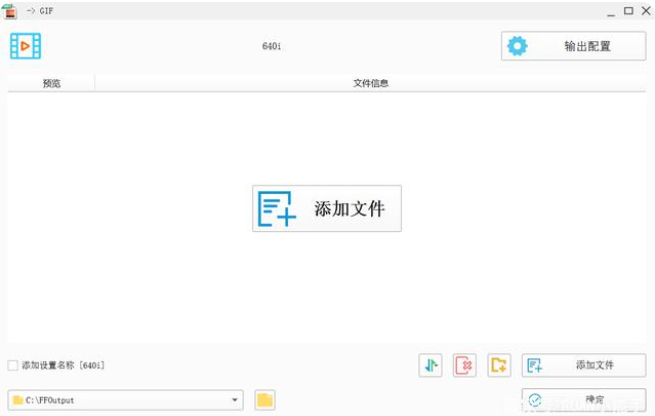Click the 文件信息 column header
Viewport: 655px width, 416px height.
[x=371, y=83]
